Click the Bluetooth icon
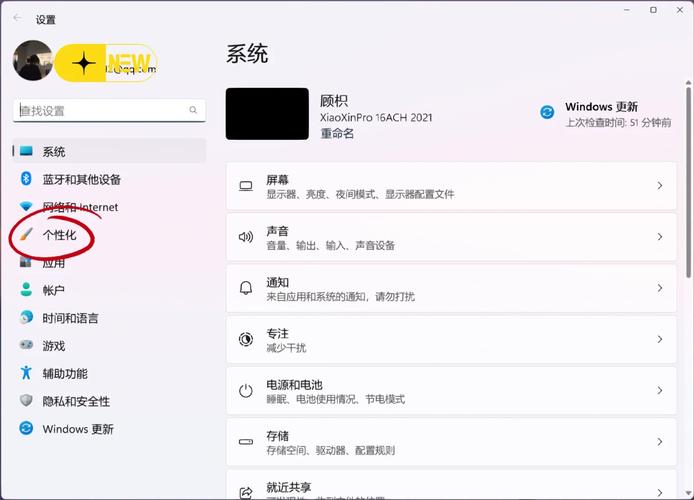Image resolution: width=694 pixels, height=500 pixels. coord(26,179)
